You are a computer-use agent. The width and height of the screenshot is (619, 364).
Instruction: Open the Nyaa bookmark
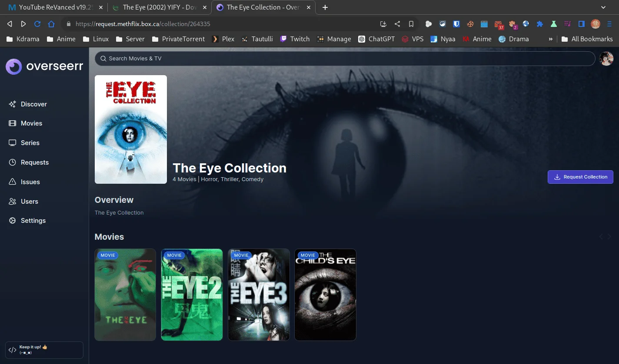coord(443,39)
